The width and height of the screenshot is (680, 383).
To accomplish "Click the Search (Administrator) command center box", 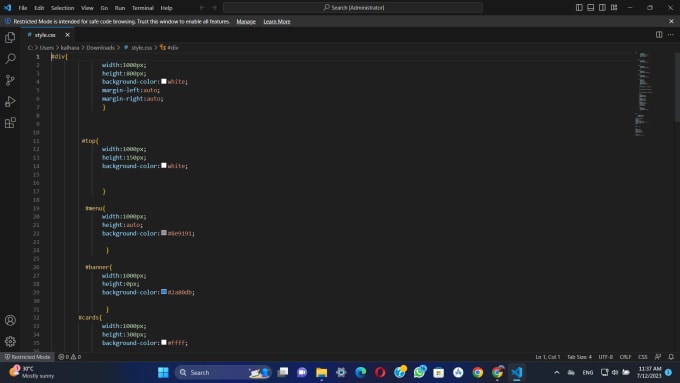I will (353, 7).
